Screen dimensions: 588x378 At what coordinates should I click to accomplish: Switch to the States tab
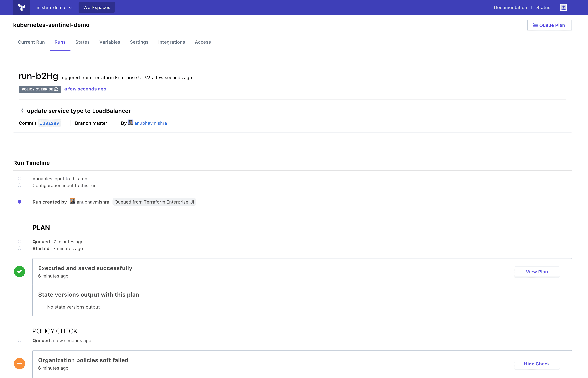[x=82, y=42]
